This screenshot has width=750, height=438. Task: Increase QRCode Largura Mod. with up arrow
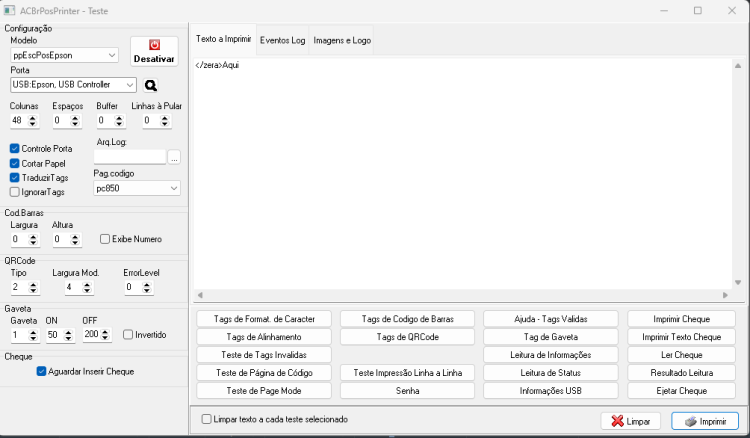(x=87, y=285)
